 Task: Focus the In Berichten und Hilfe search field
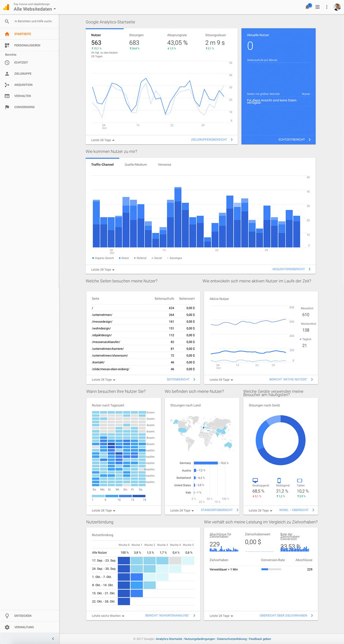(x=33, y=21)
